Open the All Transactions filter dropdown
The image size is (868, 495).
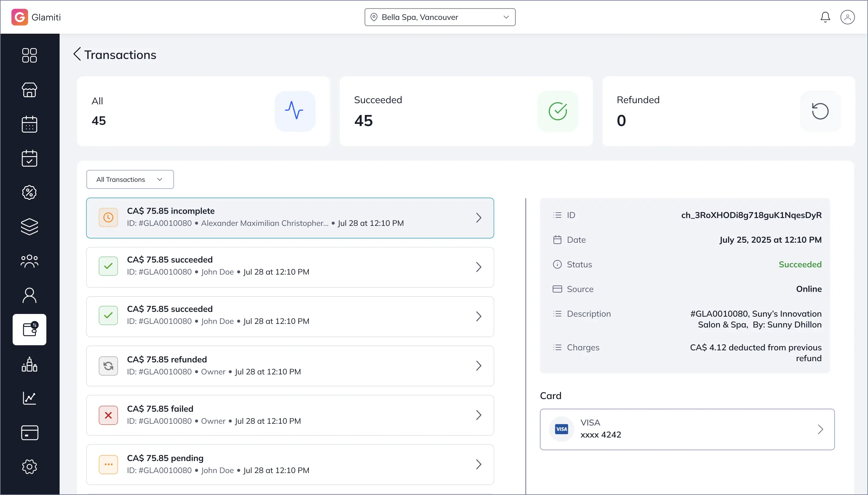tap(130, 179)
